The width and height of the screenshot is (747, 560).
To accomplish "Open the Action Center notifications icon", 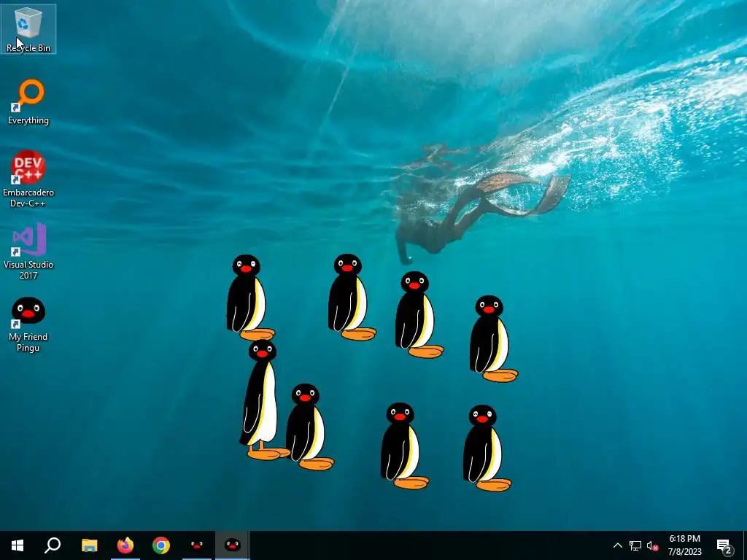I will [x=724, y=545].
